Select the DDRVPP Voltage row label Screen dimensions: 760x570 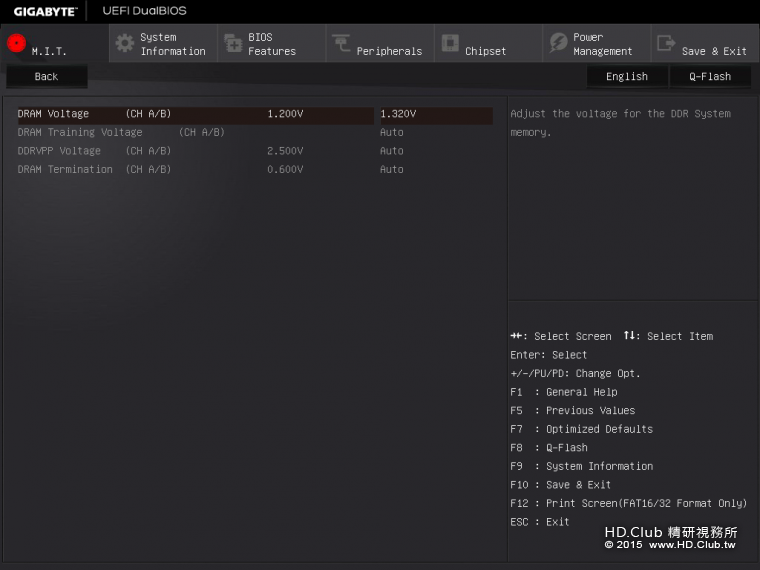[59, 151]
